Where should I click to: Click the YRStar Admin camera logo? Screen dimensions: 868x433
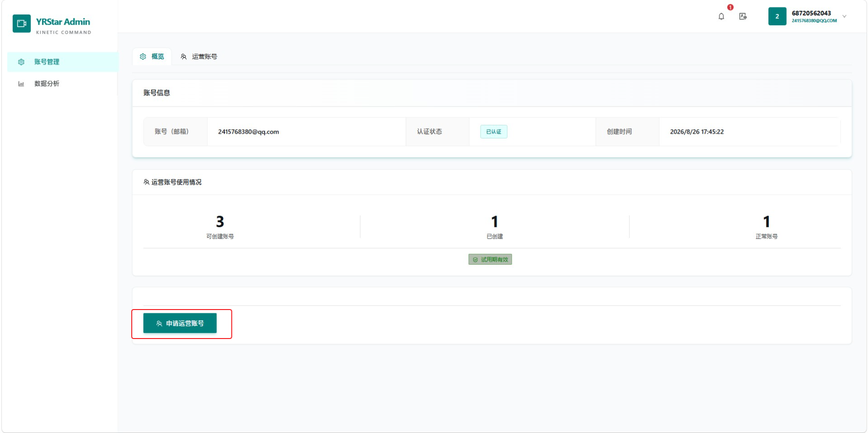(22, 23)
